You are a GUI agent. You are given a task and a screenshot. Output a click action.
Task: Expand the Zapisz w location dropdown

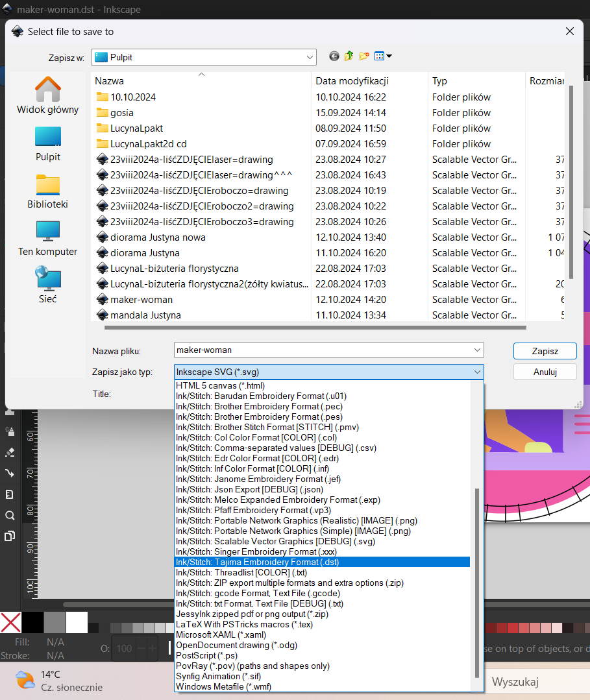coord(310,57)
